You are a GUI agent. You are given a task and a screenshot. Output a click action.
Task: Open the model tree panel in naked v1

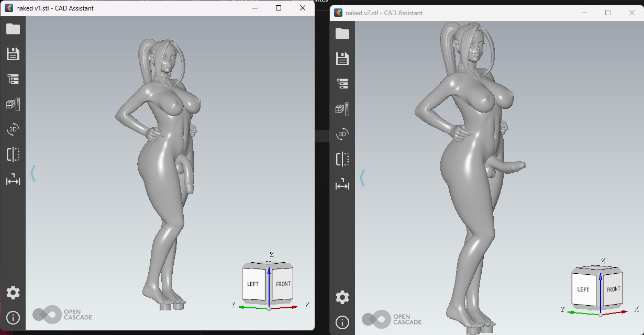tap(13, 79)
